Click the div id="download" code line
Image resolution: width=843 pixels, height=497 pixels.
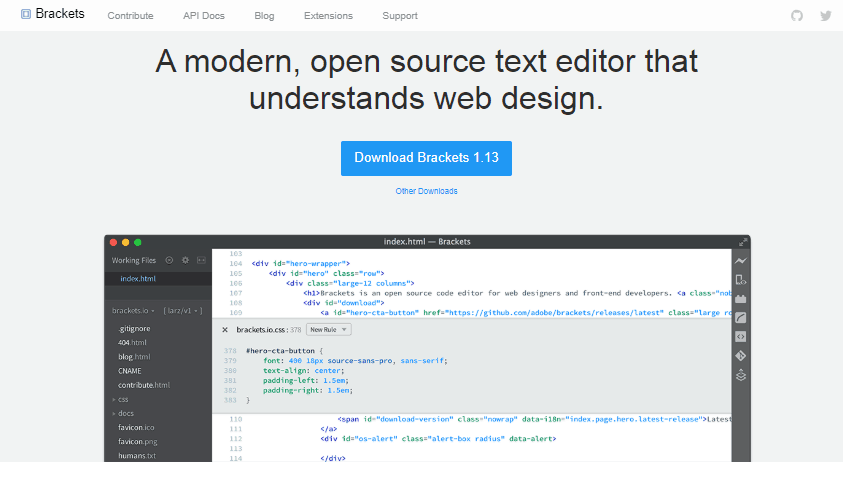point(344,303)
